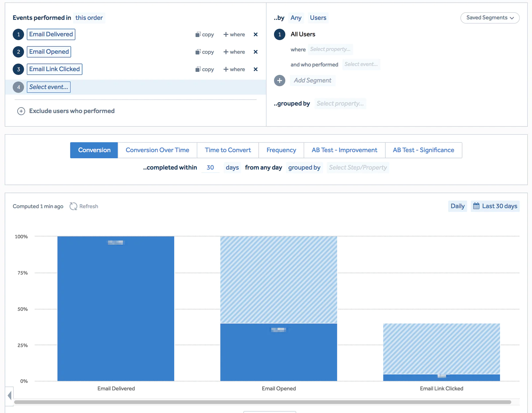Image resolution: width=532 pixels, height=413 pixels.
Task: Change the 'this order' event ordering
Action: click(89, 18)
